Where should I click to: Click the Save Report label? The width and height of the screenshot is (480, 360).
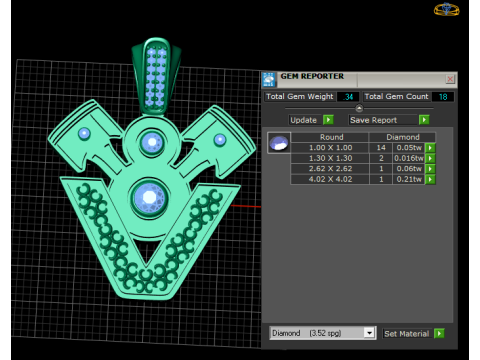[373, 120]
